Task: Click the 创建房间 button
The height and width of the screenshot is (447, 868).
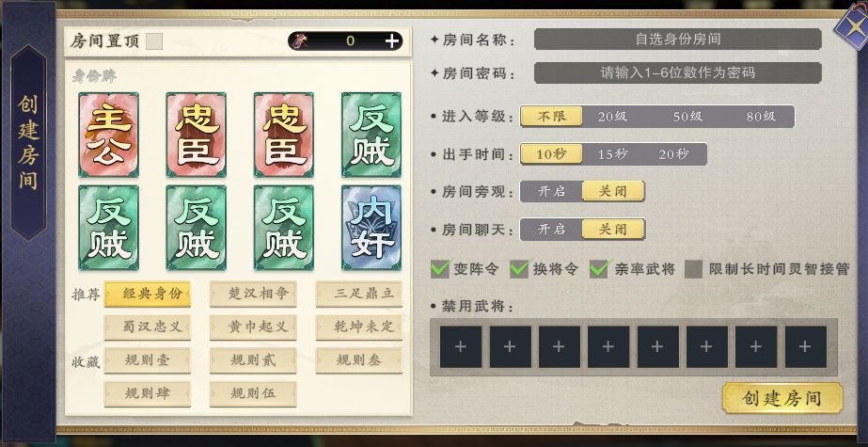Action: click(782, 398)
